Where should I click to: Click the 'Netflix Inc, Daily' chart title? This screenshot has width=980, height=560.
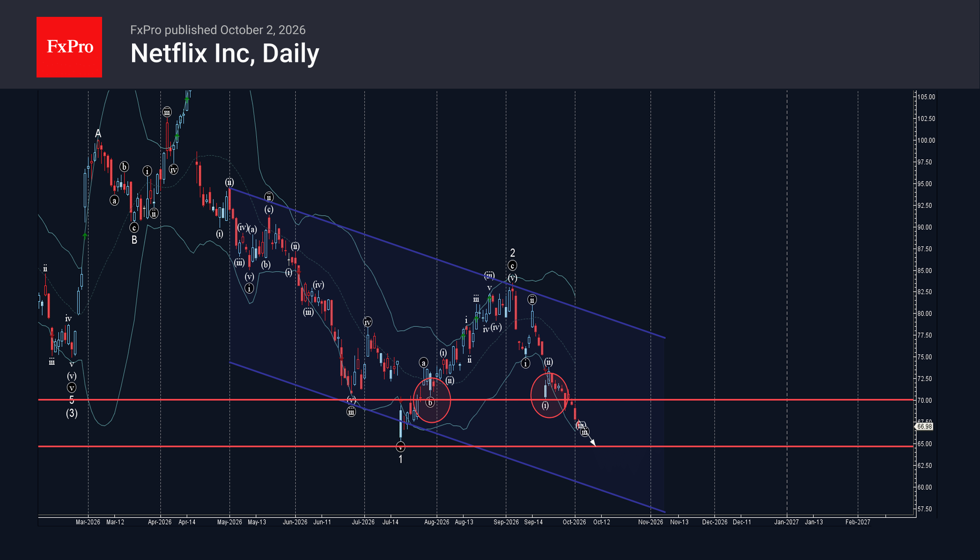point(225,53)
